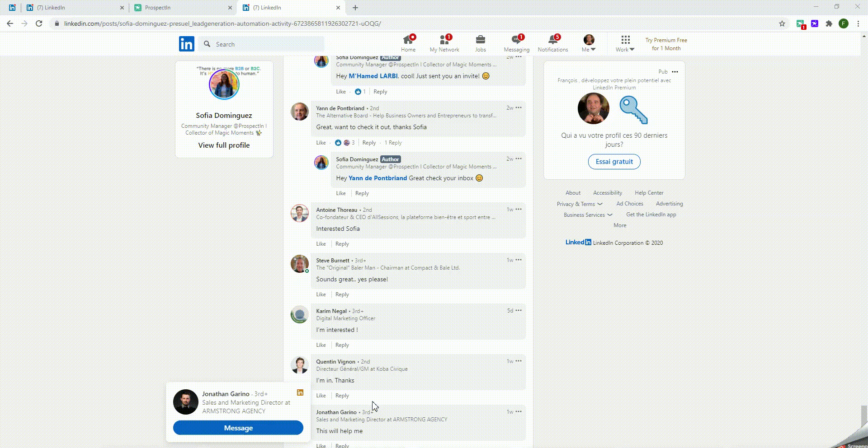Open options menu on the Pub ad
This screenshot has height=448, width=868.
pos(675,72)
